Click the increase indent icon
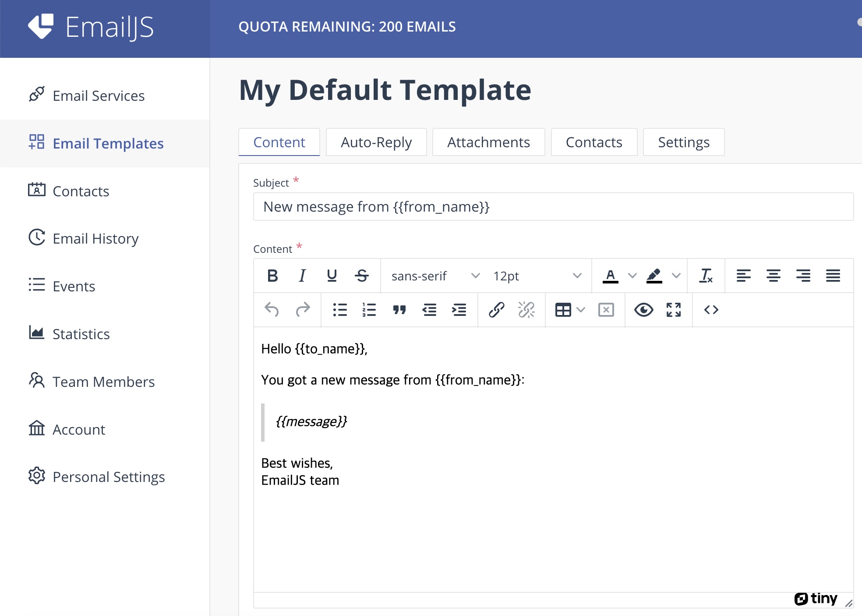The width and height of the screenshot is (862, 616). 459,310
